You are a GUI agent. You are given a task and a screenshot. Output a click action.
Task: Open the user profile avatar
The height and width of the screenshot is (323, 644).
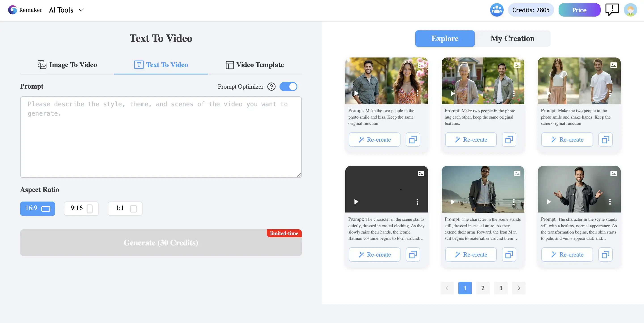630,10
